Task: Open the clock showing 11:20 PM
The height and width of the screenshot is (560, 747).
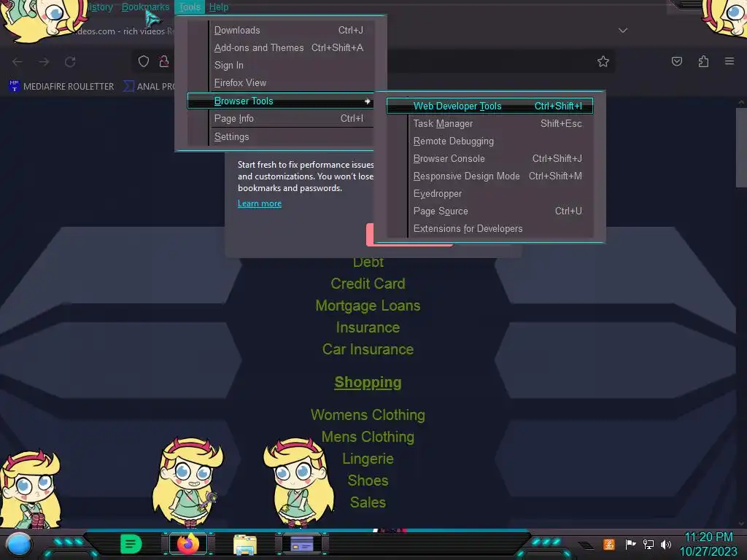Action: coord(708,544)
